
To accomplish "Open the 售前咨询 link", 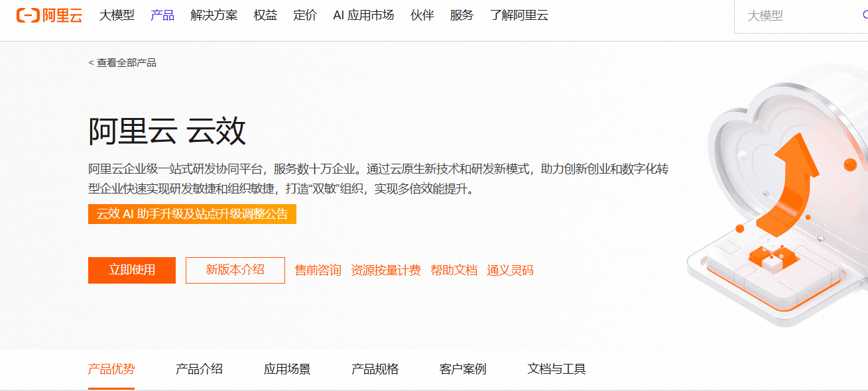I will (x=318, y=270).
